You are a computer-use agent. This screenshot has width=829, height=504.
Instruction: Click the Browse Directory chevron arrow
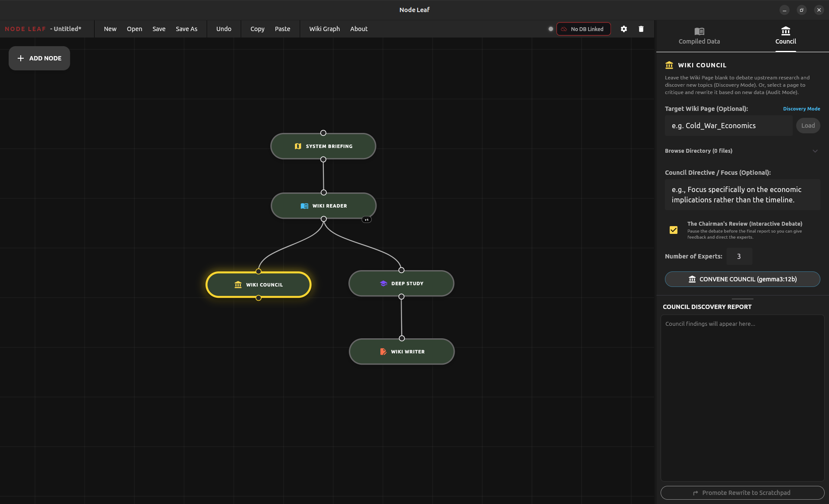point(815,151)
